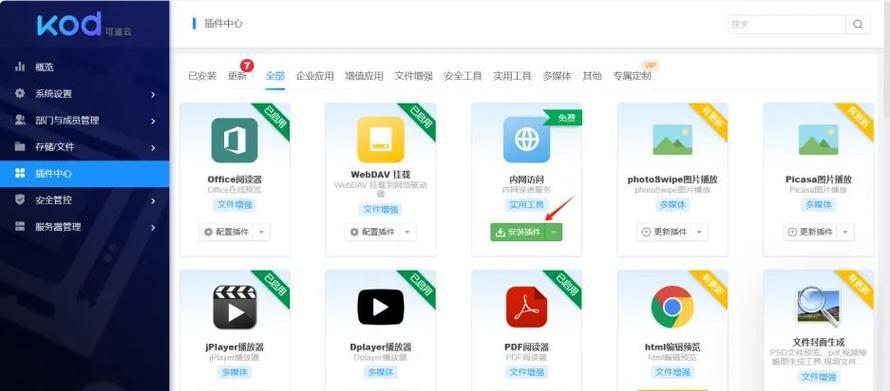Viewport: 890px width, 391px height.
Task: Switch to the 全部 tab
Action: [x=275, y=76]
